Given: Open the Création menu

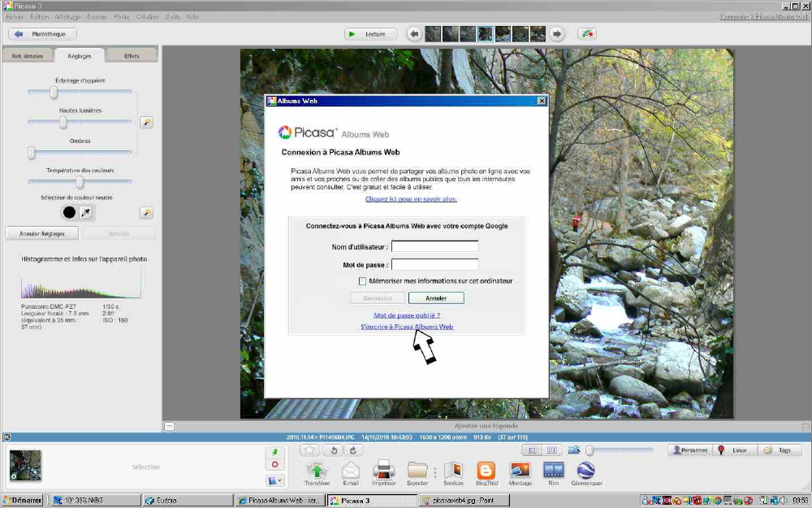Looking at the screenshot, I should pos(148,16).
